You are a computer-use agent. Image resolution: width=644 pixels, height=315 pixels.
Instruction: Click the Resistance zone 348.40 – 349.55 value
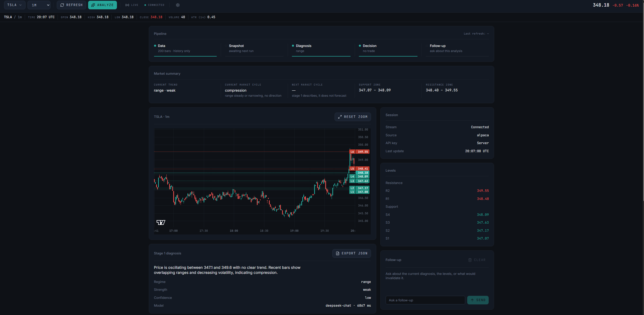coord(441,90)
